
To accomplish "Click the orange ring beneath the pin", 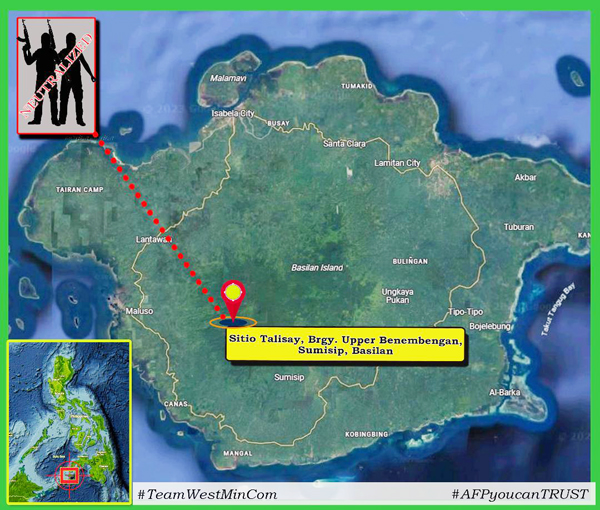I will (233, 322).
